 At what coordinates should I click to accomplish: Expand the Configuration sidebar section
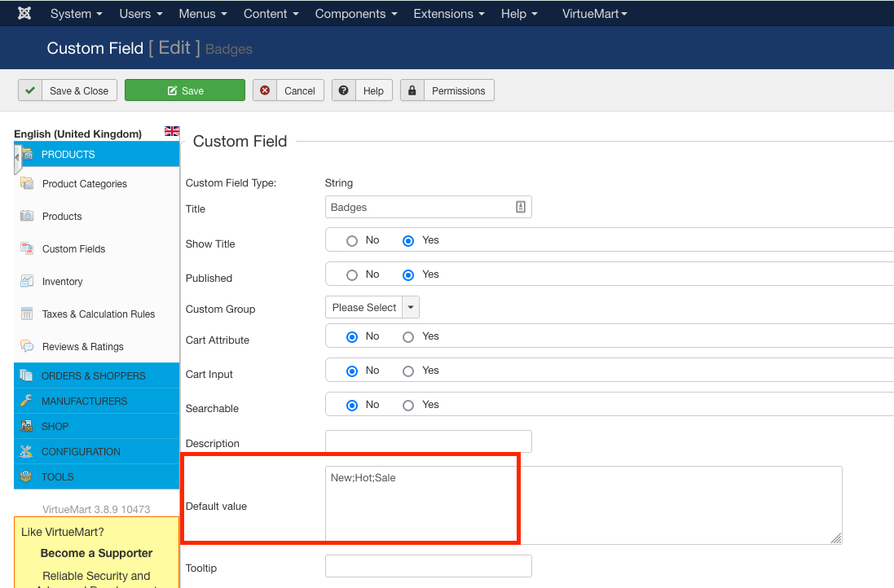pos(81,451)
